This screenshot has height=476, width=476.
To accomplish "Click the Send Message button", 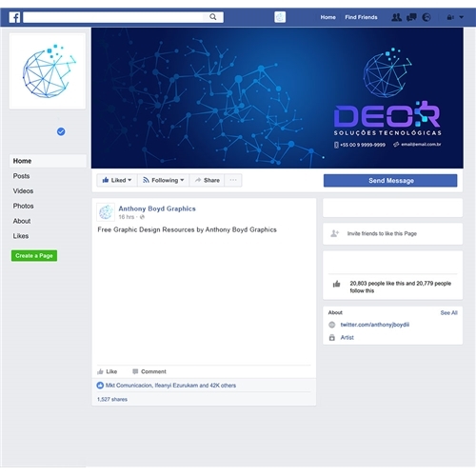I will (390, 180).
